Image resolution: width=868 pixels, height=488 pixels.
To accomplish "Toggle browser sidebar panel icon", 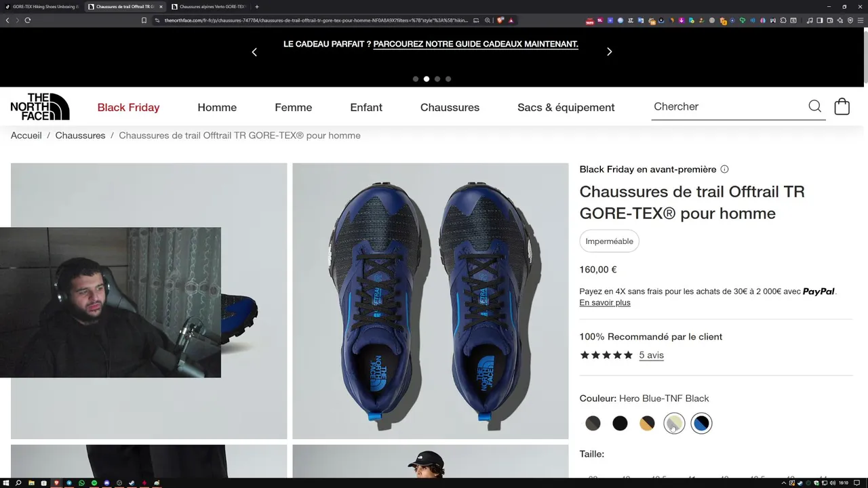I will 820,20.
